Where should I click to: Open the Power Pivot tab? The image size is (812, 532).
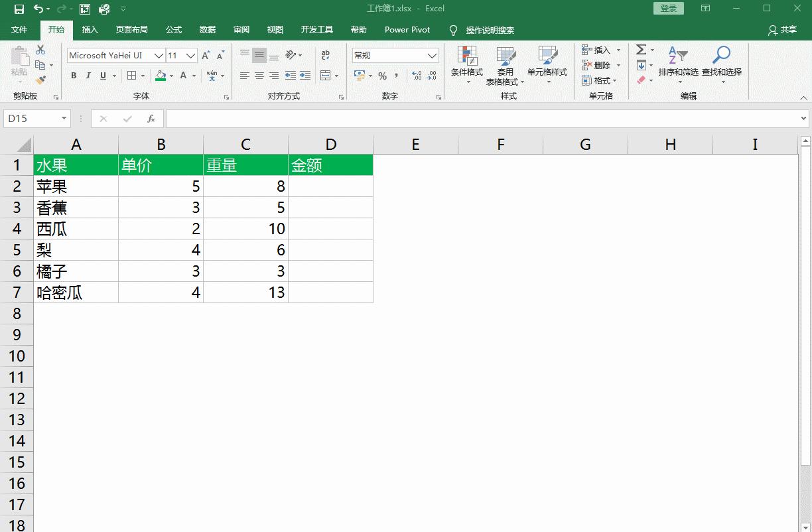(406, 29)
